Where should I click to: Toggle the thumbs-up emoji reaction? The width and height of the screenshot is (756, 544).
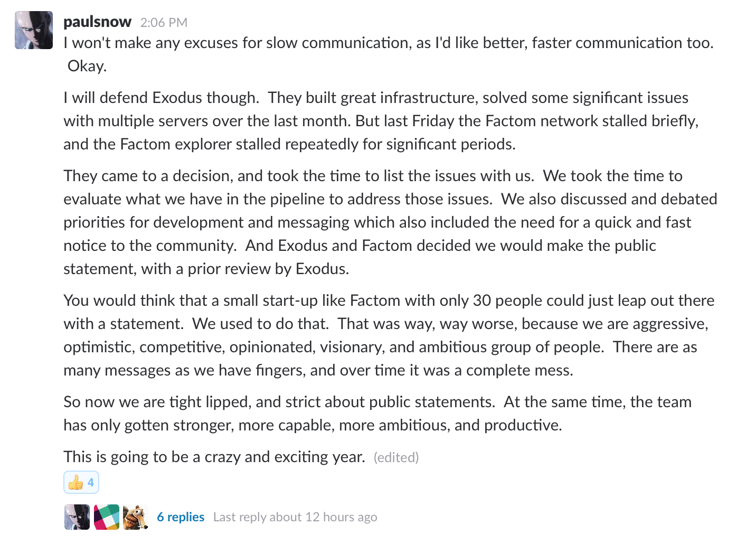click(x=81, y=482)
